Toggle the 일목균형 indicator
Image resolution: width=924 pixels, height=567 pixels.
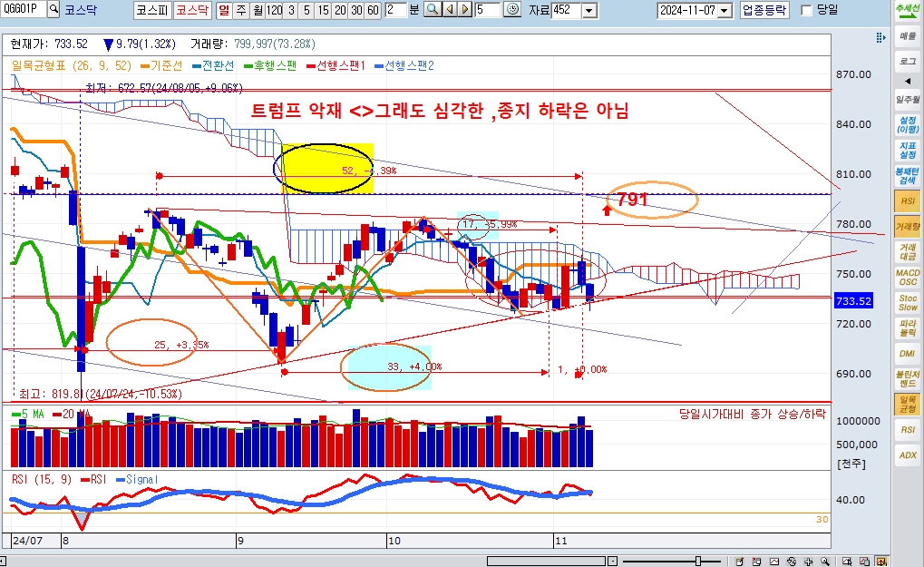(908, 405)
